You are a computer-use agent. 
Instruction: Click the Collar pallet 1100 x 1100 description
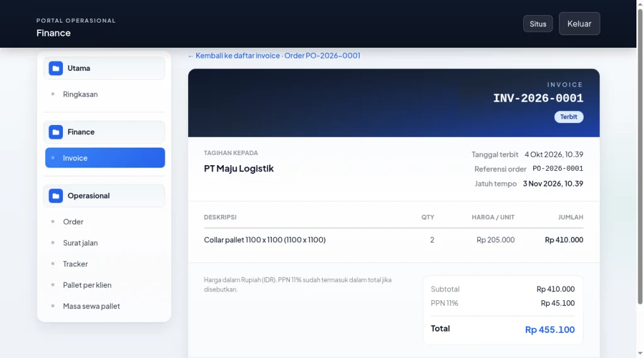pos(265,240)
